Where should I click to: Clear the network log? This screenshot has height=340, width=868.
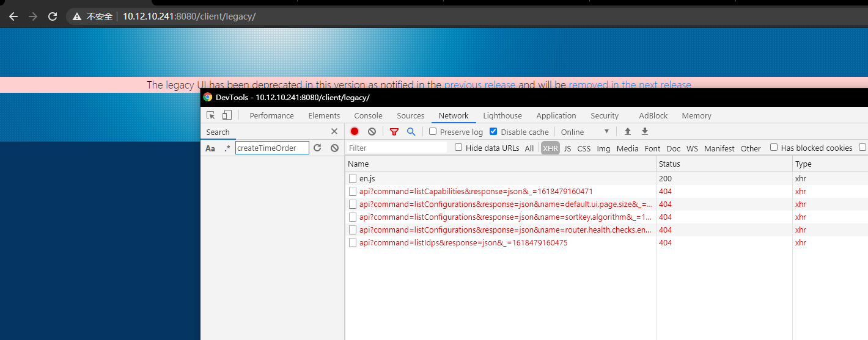(x=372, y=131)
